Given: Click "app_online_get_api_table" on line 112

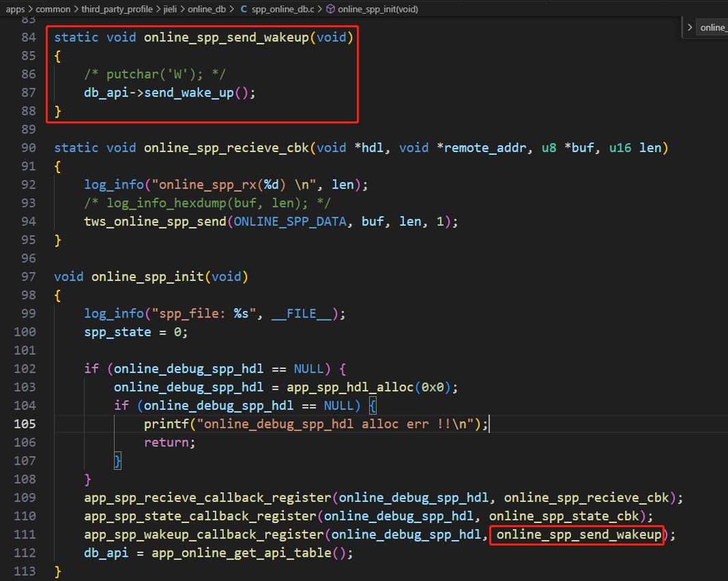Looking at the screenshot, I should [x=242, y=552].
